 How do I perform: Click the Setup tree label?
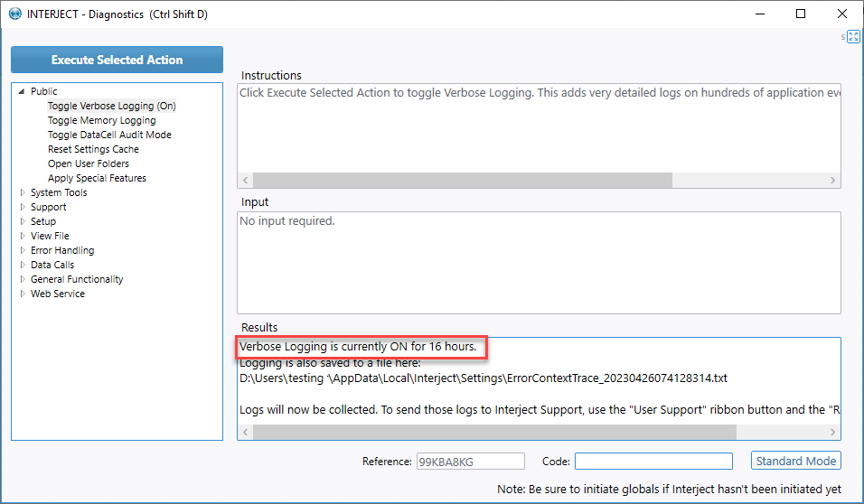(x=43, y=221)
